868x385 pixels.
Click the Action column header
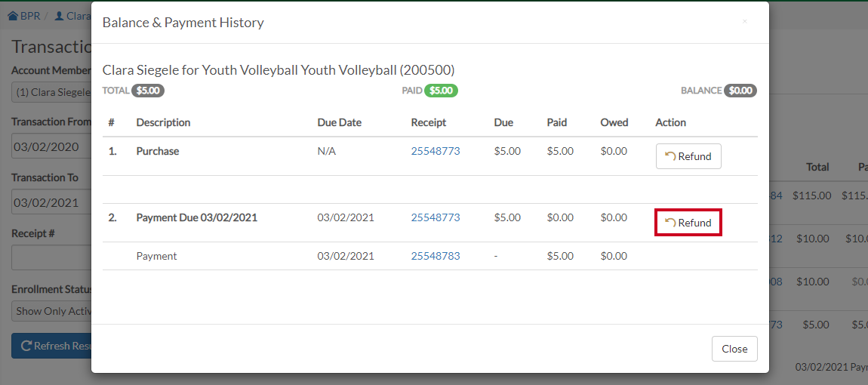click(x=671, y=122)
